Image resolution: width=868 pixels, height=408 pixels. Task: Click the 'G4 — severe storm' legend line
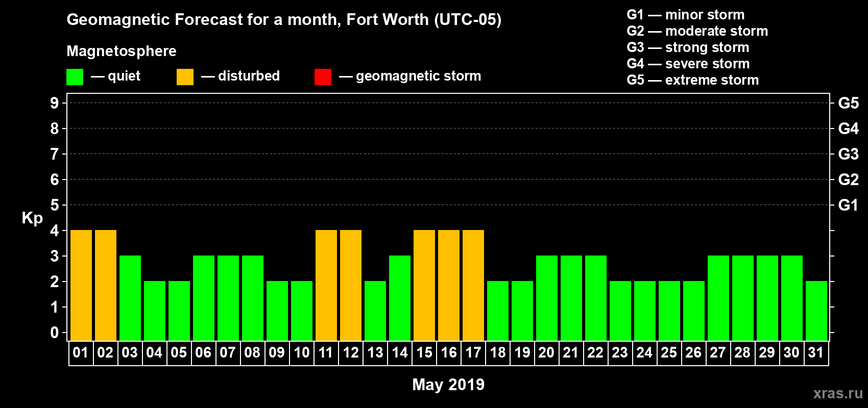[x=688, y=64]
